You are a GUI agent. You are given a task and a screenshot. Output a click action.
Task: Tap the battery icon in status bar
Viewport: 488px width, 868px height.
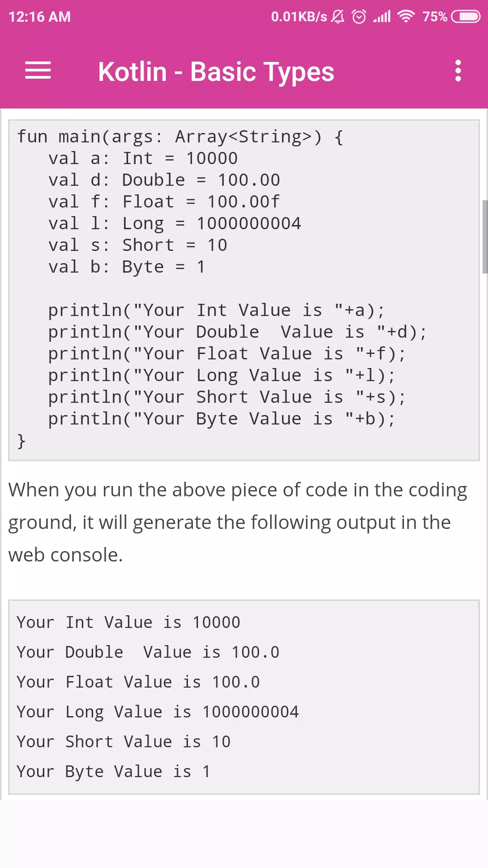coord(466,17)
